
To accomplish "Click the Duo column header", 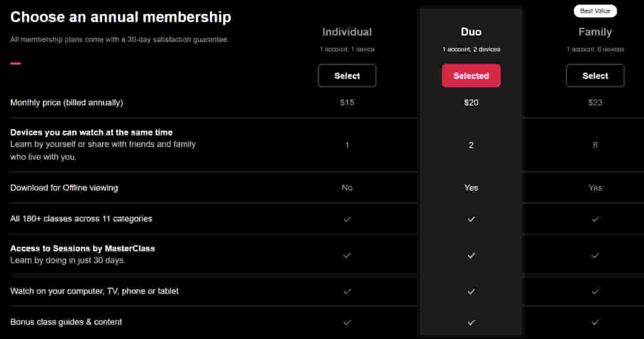I will 471,32.
